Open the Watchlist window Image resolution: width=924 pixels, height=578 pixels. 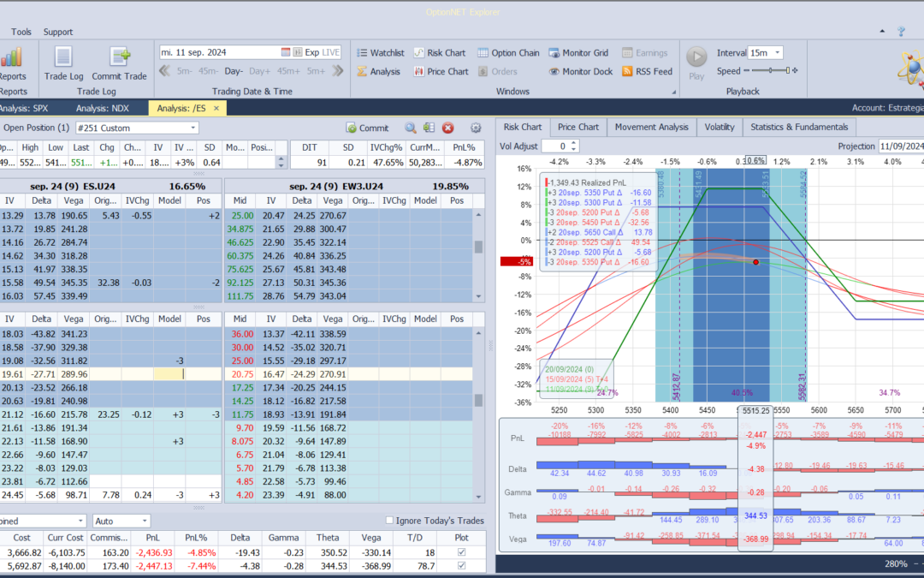[380, 53]
